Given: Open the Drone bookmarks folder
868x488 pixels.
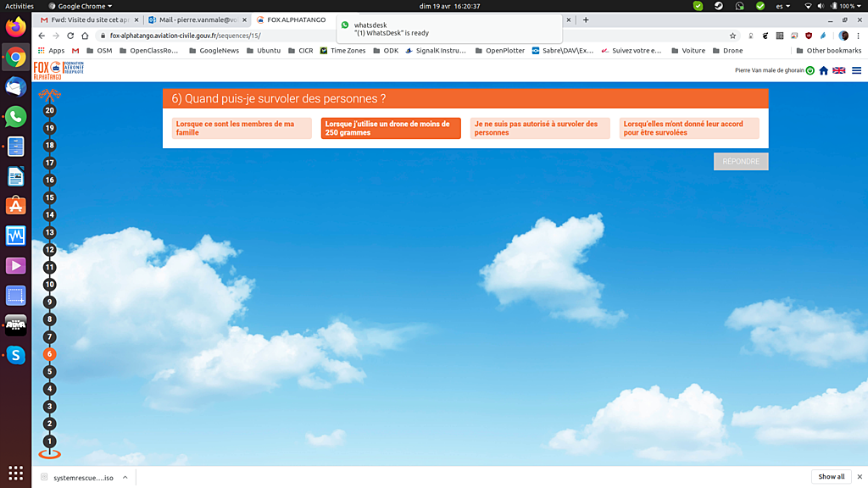Looking at the screenshot, I should tap(726, 51).
